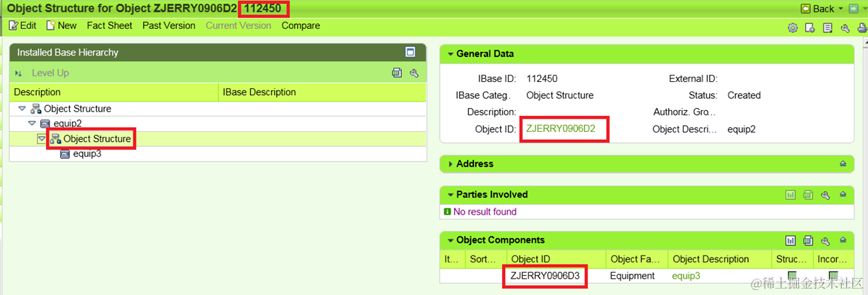Click the Object Descri.. value equip2

(x=742, y=129)
